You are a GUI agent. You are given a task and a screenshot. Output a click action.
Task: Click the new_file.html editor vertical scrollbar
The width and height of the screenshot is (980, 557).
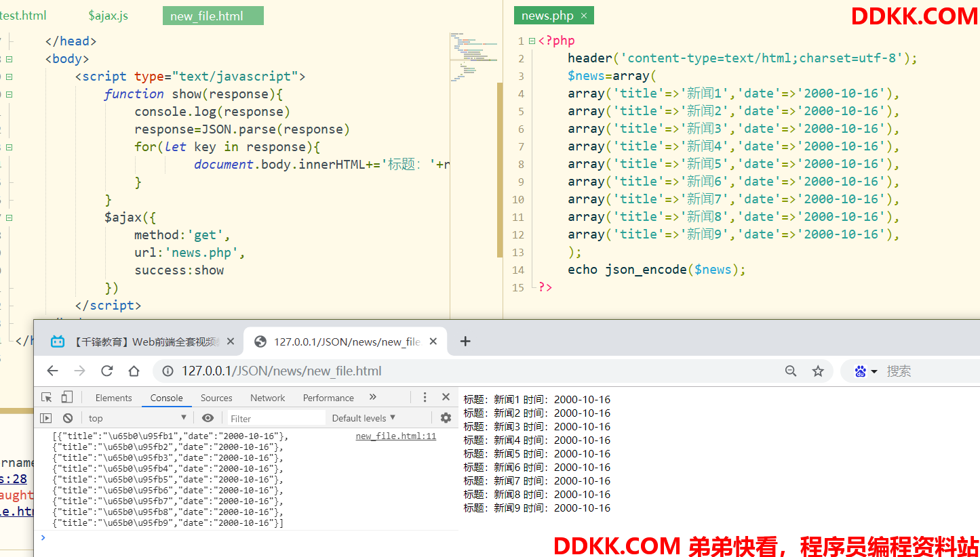coord(500,169)
